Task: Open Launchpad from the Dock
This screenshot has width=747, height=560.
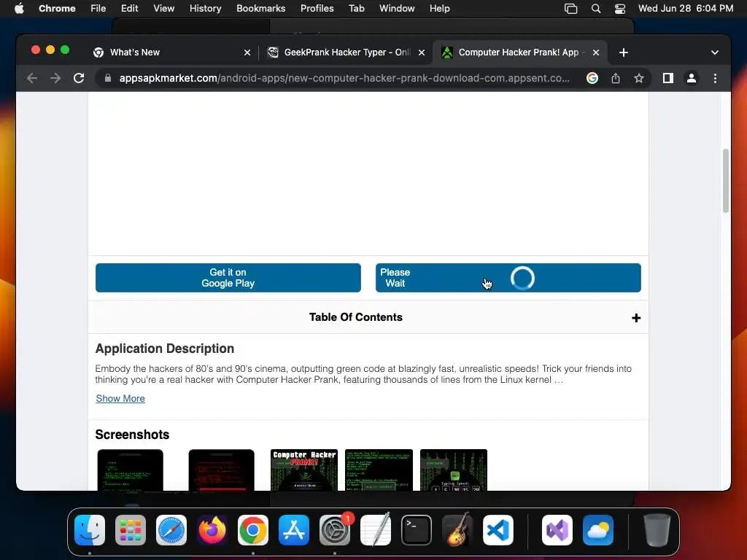Action: 131,530
